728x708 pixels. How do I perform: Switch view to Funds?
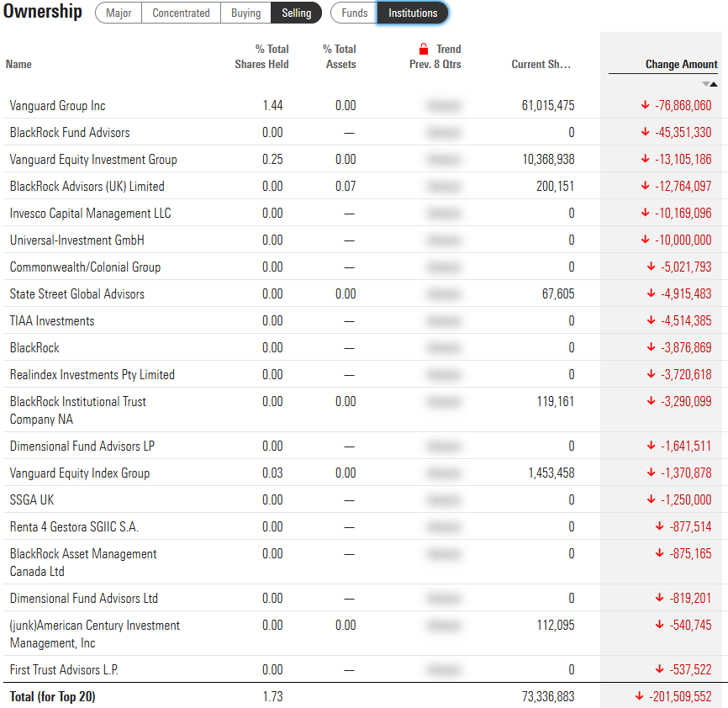pyautogui.click(x=354, y=13)
